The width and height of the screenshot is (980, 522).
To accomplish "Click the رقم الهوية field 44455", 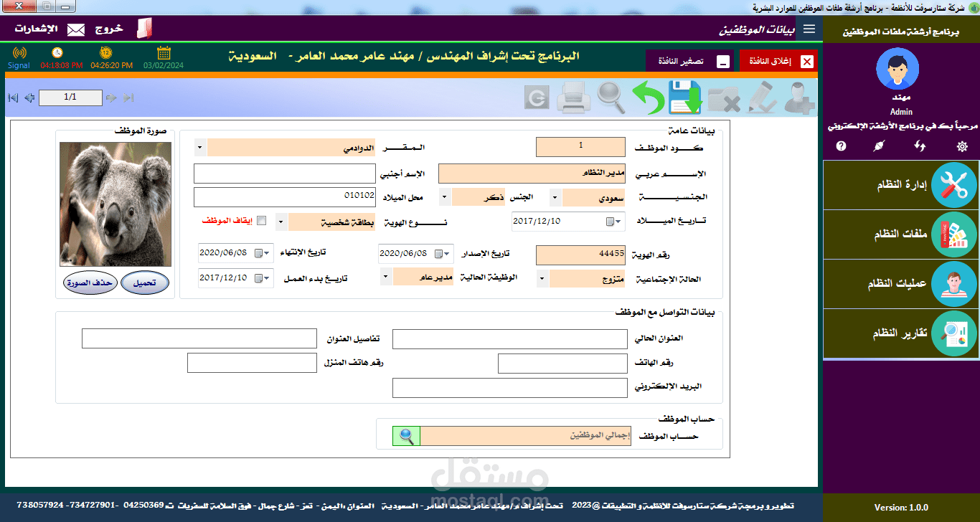I will click(x=582, y=255).
